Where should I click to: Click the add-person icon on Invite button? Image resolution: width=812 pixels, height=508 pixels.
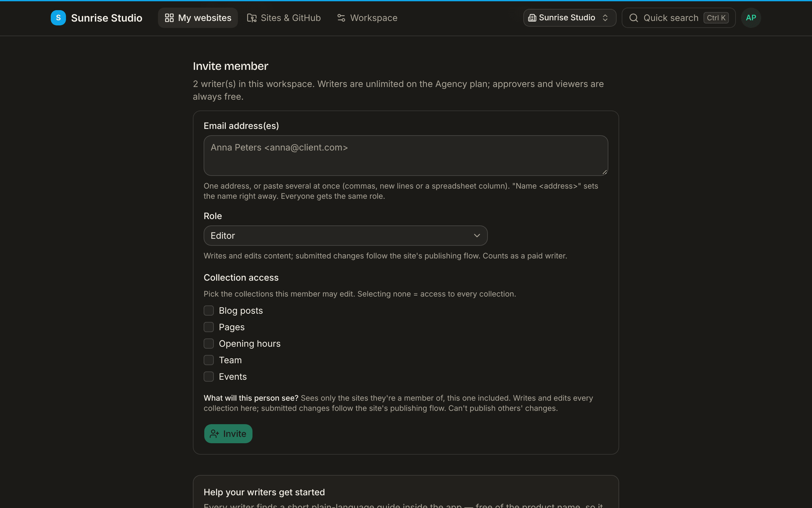[214, 434]
